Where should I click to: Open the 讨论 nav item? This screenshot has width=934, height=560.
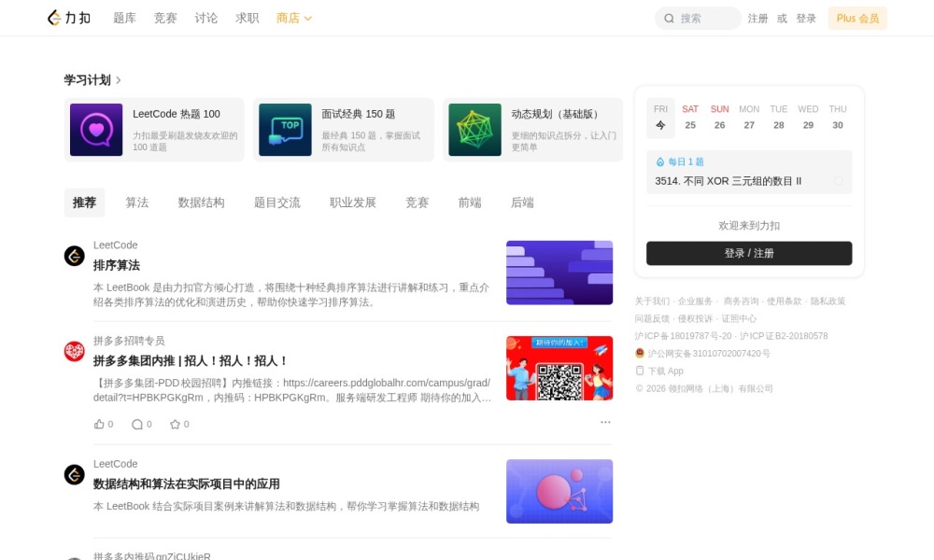coord(206,19)
